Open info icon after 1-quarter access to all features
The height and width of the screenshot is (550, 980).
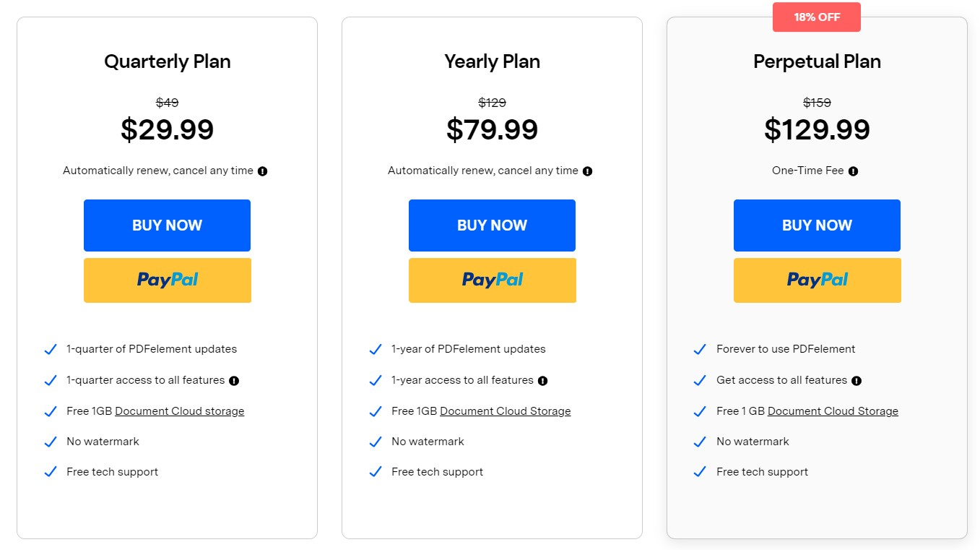(234, 381)
